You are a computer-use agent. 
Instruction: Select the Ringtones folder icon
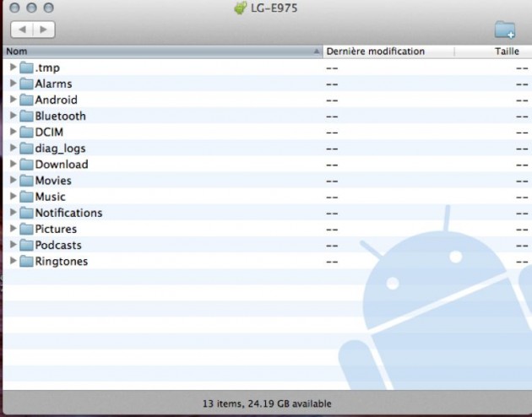pyautogui.click(x=26, y=262)
